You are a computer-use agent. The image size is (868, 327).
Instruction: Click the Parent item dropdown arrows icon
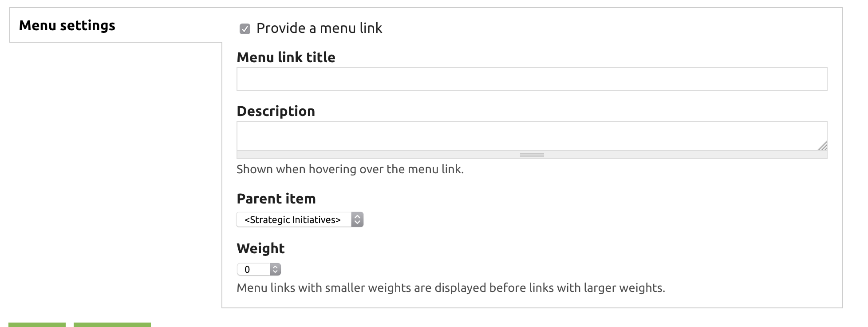(357, 220)
